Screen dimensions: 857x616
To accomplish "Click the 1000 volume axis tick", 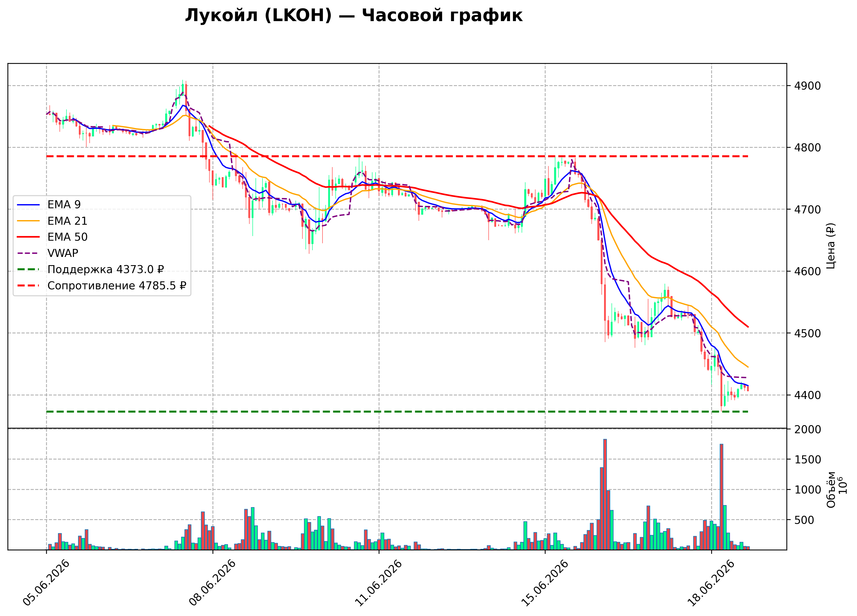I will pos(808,490).
